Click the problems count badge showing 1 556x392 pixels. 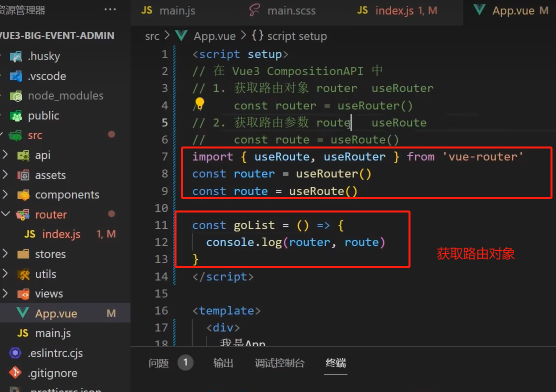click(185, 362)
